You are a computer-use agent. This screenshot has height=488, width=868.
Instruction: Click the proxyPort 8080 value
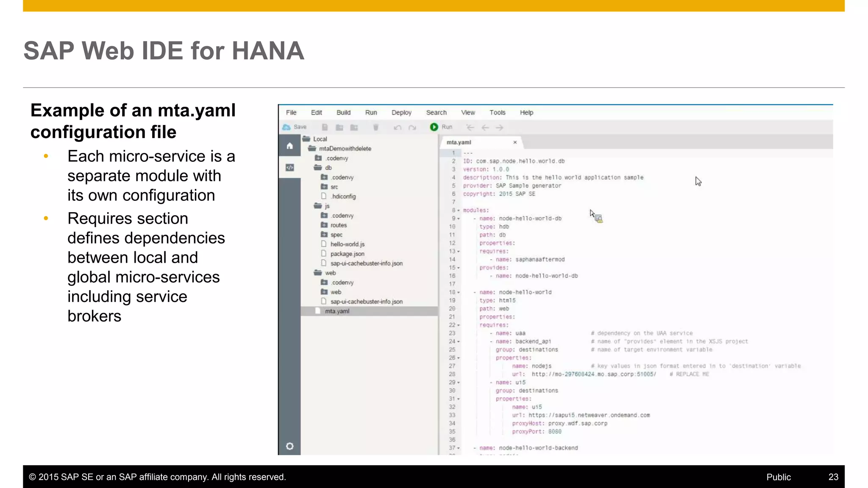pyautogui.click(x=555, y=432)
